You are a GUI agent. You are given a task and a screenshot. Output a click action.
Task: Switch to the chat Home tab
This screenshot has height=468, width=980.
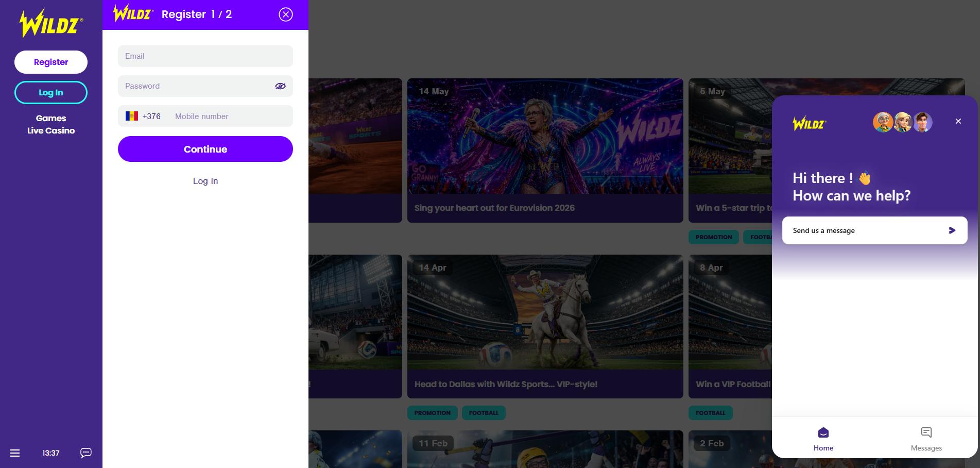tap(823, 440)
